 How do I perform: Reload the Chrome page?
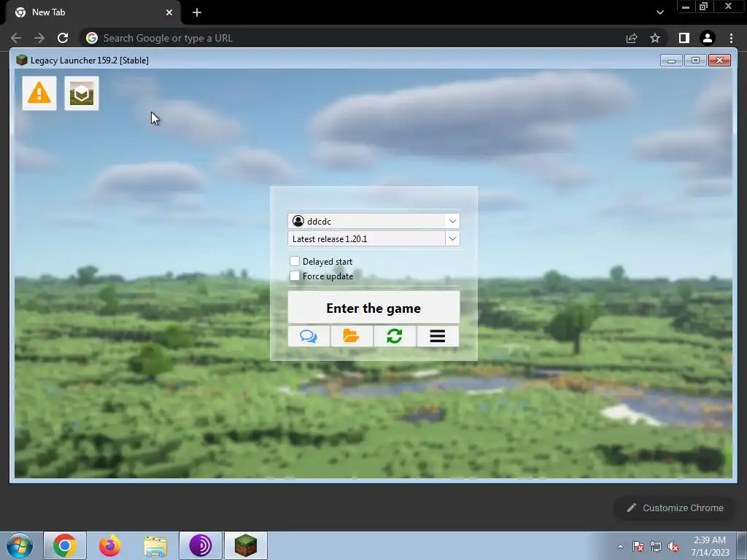pyautogui.click(x=63, y=38)
